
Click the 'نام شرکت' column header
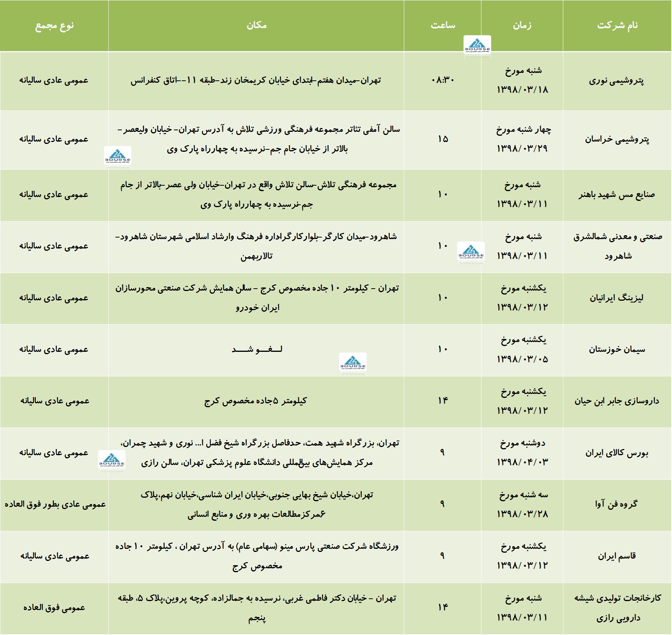(x=617, y=25)
